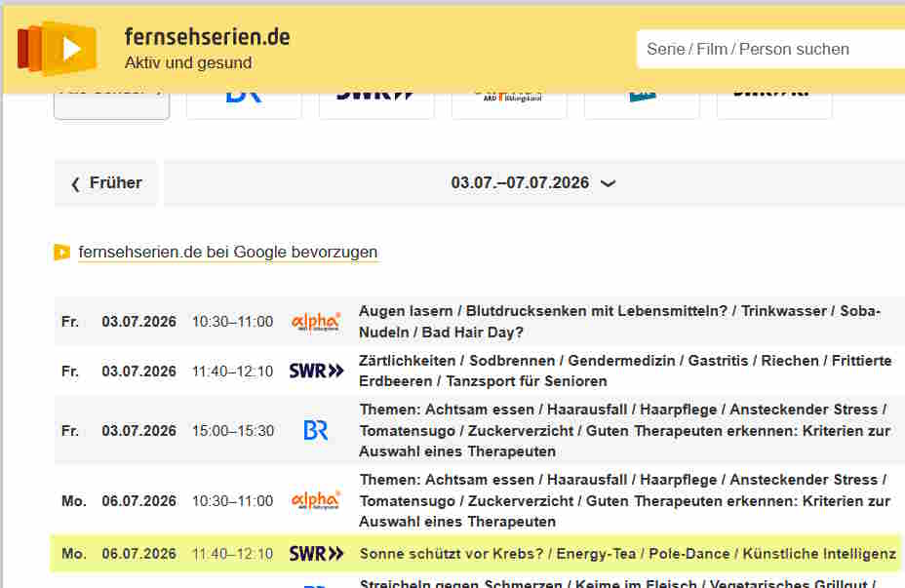Click the 'Aktiv und gesund' subtitle
The height and width of the screenshot is (588, 905).
click(188, 62)
